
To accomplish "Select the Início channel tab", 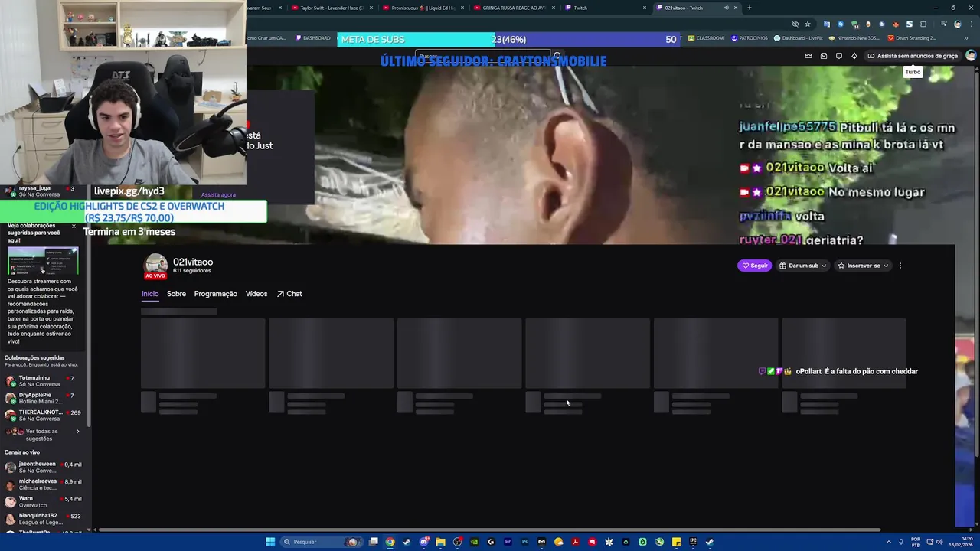I will 150,294.
